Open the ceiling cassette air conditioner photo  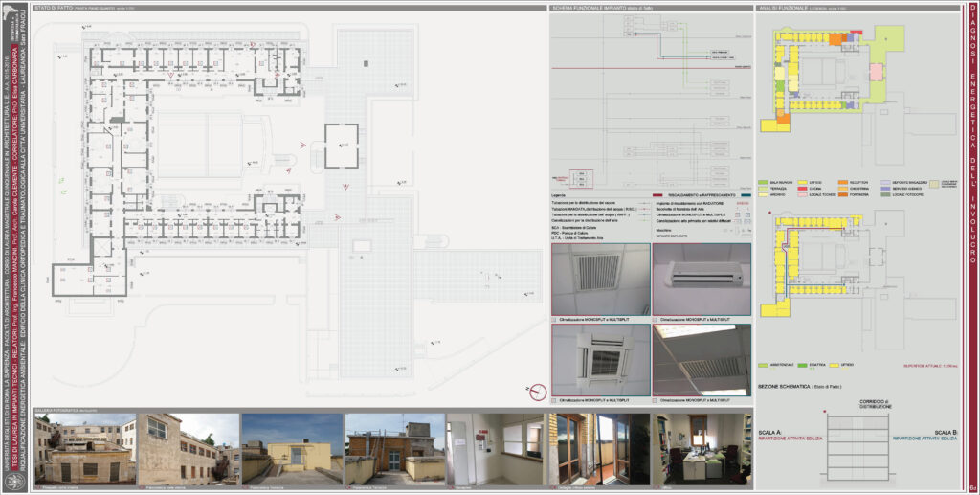(x=601, y=360)
